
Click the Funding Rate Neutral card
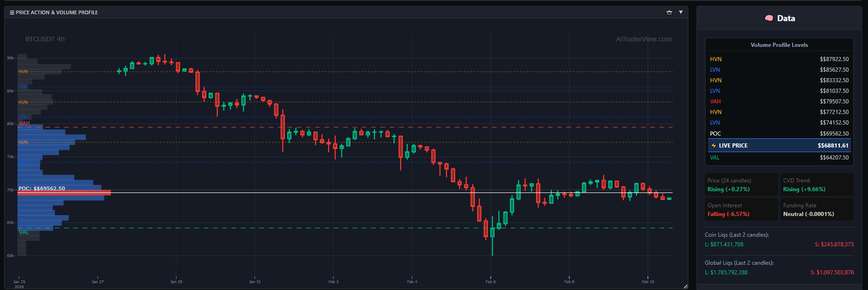coord(817,210)
